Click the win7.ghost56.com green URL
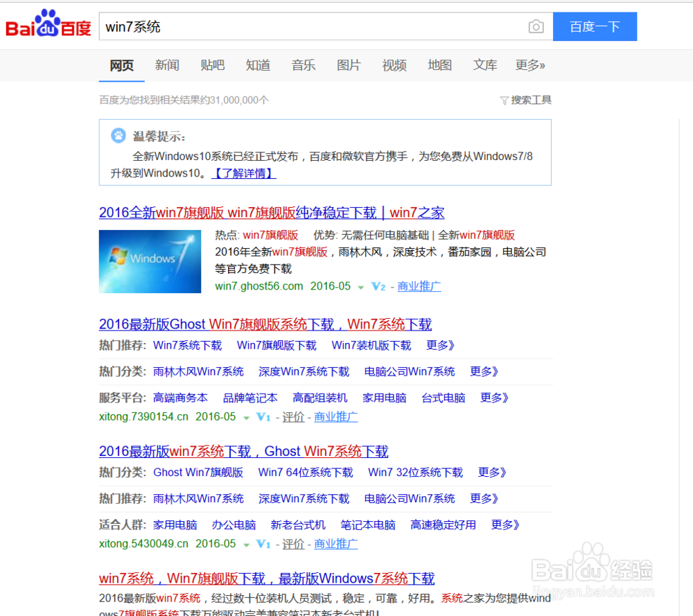This screenshot has width=693, height=616. click(259, 286)
